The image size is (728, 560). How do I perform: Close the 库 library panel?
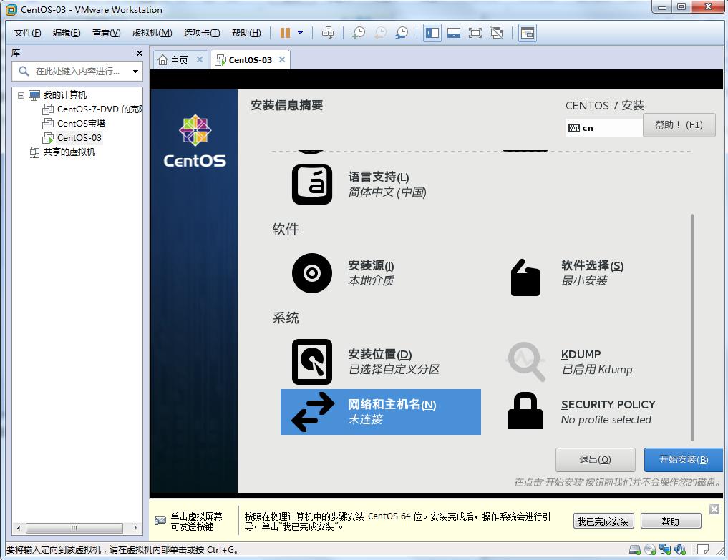pyautogui.click(x=140, y=54)
